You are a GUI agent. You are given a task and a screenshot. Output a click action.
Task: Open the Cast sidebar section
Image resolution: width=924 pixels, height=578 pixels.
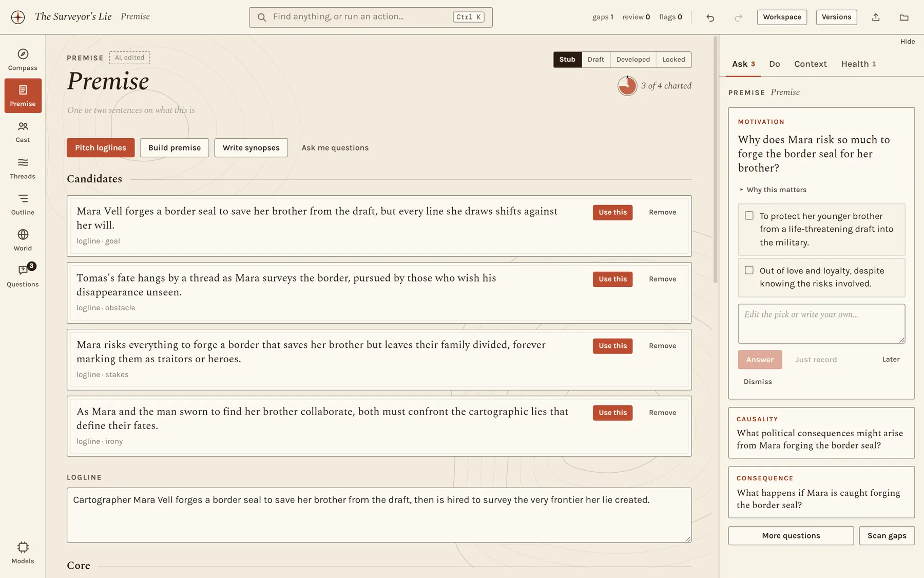23,132
